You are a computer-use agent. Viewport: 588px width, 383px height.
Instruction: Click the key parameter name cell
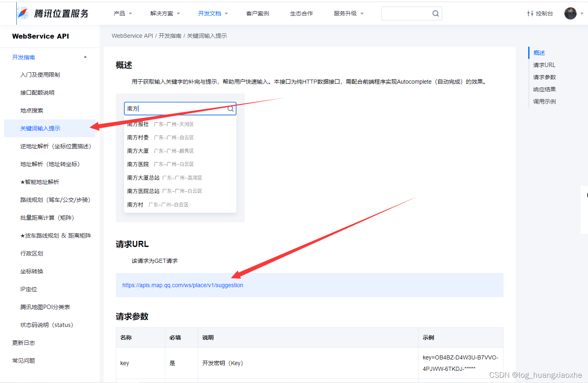click(141, 363)
